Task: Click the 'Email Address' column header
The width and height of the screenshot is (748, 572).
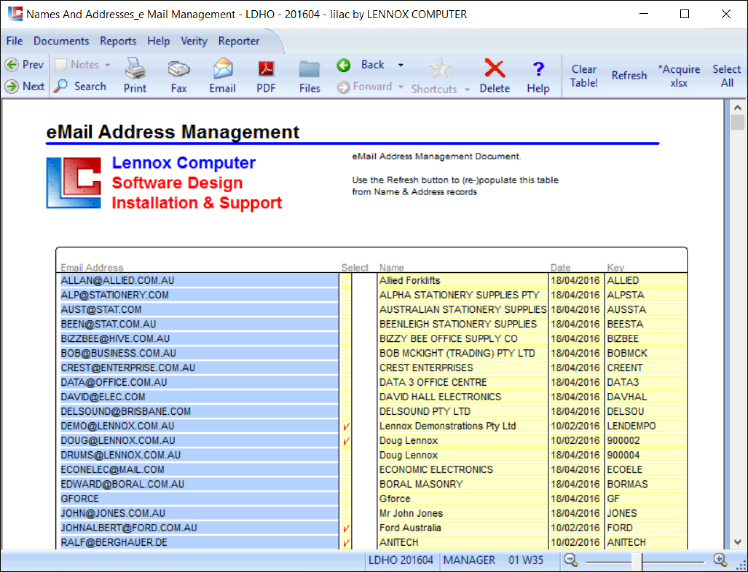Action: [x=92, y=268]
